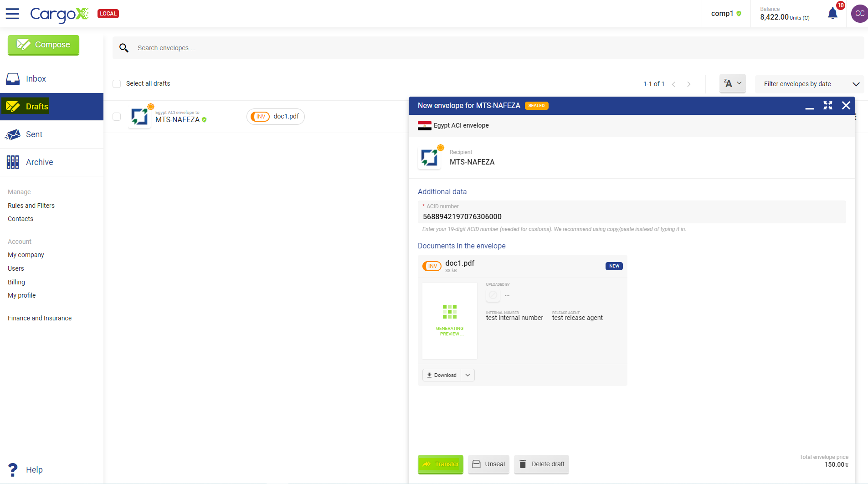
Task: Click the Delete draft button
Action: coord(541,464)
